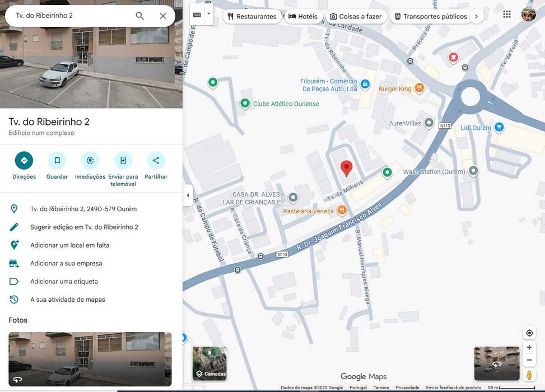Click bus stop icon near Praceta
Image resolution: width=545 pixels, height=392 pixels.
tap(410, 61)
